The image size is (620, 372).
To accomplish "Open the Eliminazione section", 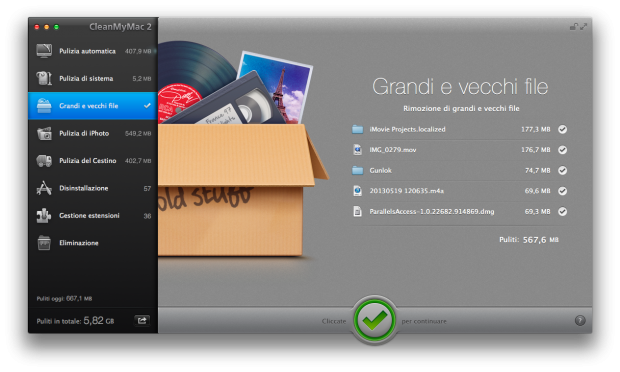I will pos(93,243).
